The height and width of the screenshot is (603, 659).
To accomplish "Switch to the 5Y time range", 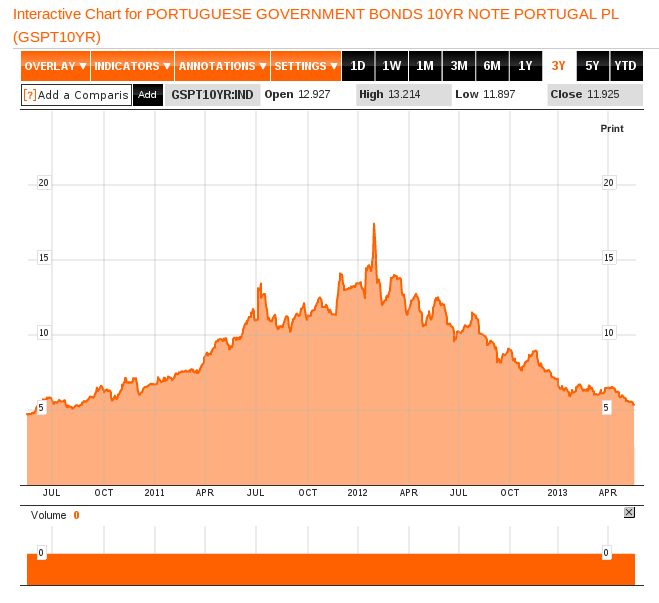I will point(593,66).
